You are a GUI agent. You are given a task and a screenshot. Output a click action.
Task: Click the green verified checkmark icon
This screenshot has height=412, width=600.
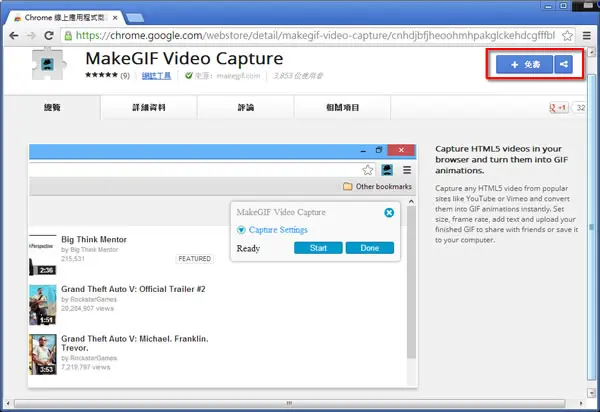[x=189, y=75]
